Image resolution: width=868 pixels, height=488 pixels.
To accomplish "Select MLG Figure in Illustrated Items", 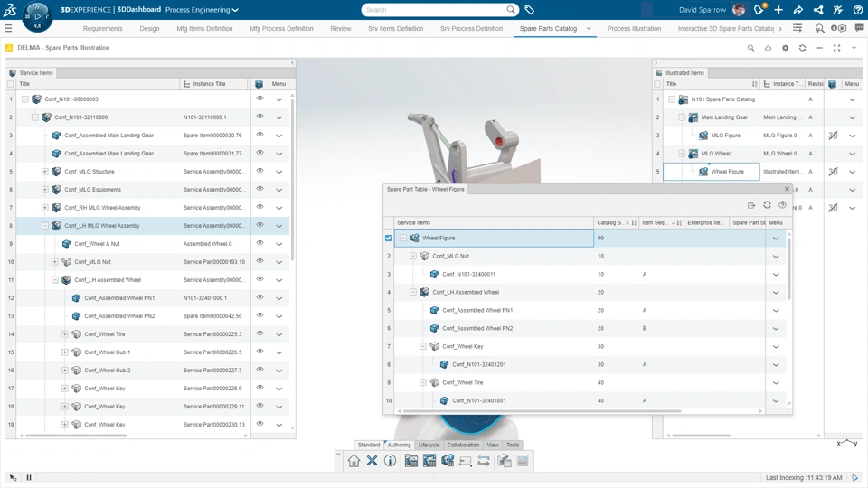I will pos(725,136).
